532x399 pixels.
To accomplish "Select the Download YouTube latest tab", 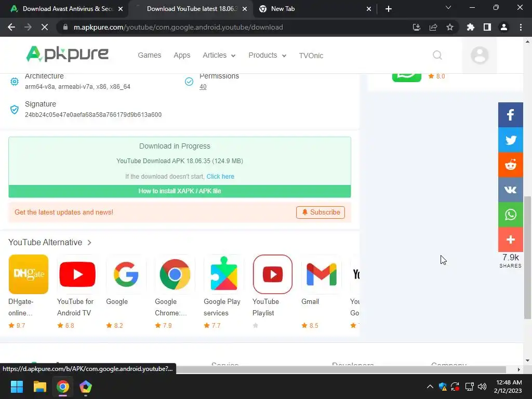I will (x=191, y=9).
